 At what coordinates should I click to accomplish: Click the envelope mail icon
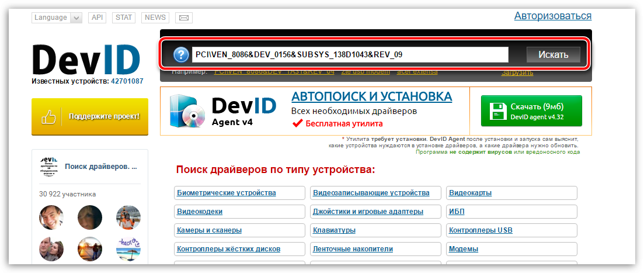[184, 18]
